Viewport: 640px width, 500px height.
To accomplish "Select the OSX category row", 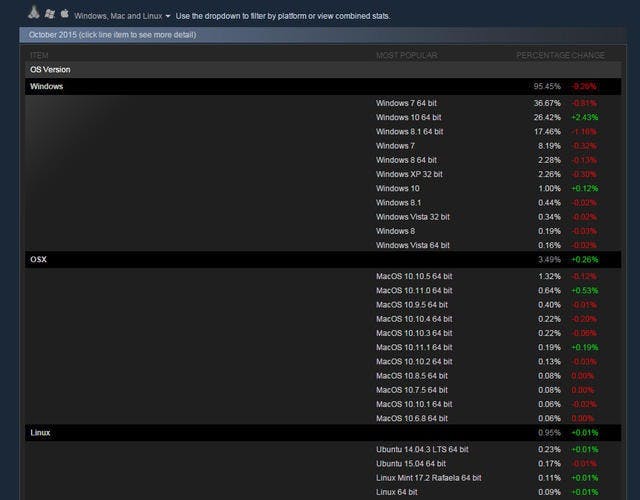I will click(x=323, y=260).
